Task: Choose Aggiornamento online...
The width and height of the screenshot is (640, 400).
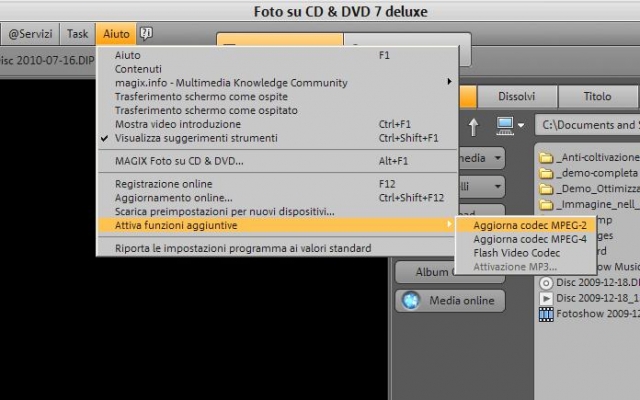Action: click(278, 198)
